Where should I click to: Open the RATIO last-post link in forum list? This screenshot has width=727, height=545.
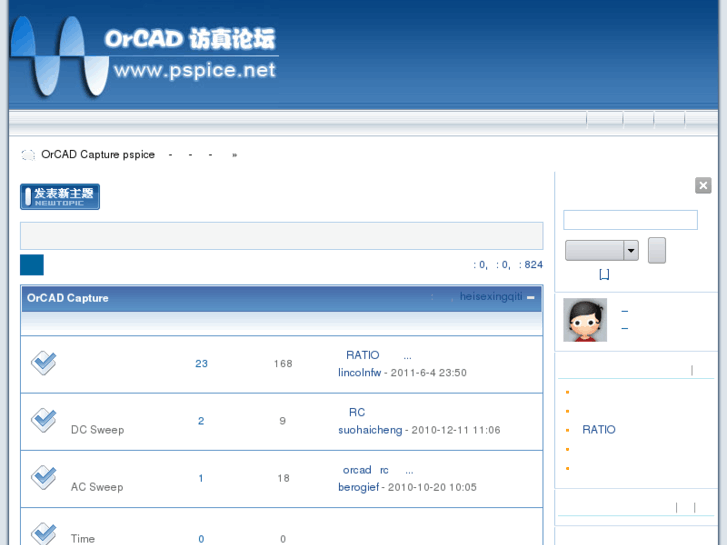[378, 355]
